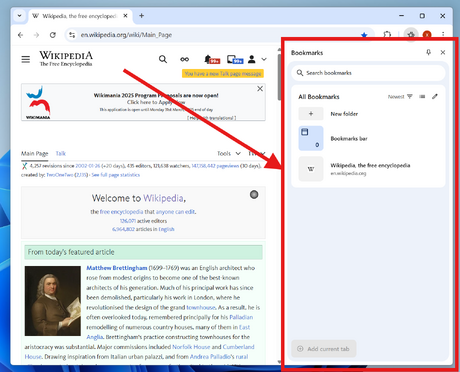Follow the Andrea Palladio link
The width and height of the screenshot is (460, 372).
210,357
